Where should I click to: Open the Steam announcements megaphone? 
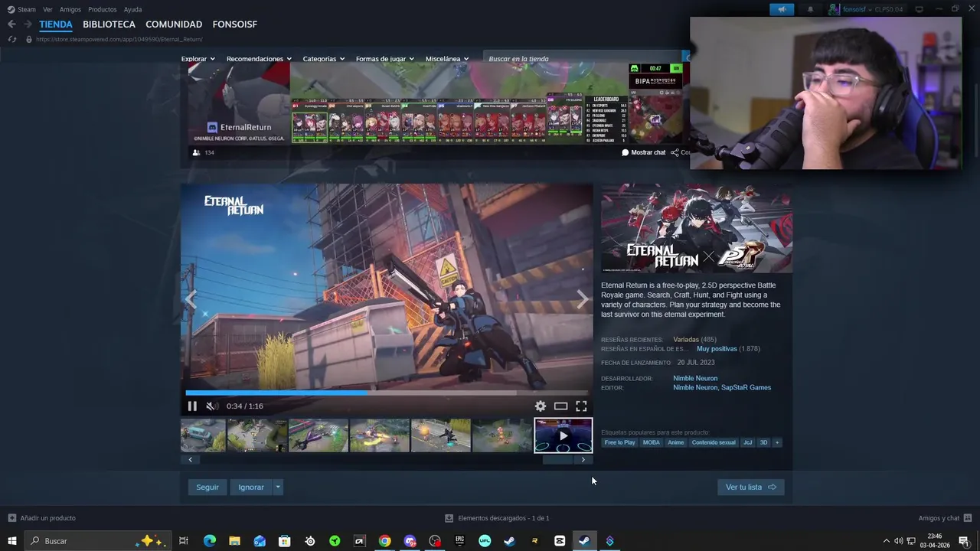782,9
